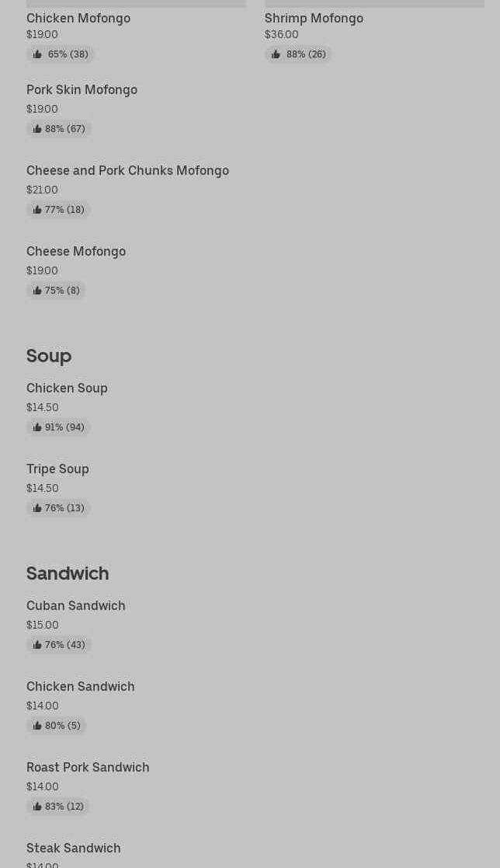Image resolution: width=500 pixels, height=868 pixels.
Task: Click thumbs-up icon under Shrimp Mofongo
Action: (276, 54)
